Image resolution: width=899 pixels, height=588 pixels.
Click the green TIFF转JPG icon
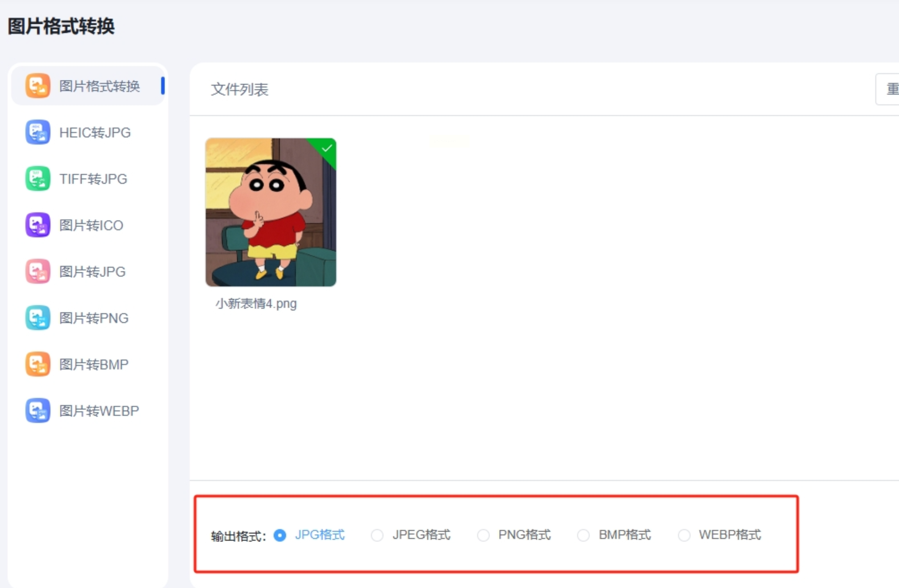click(x=37, y=178)
